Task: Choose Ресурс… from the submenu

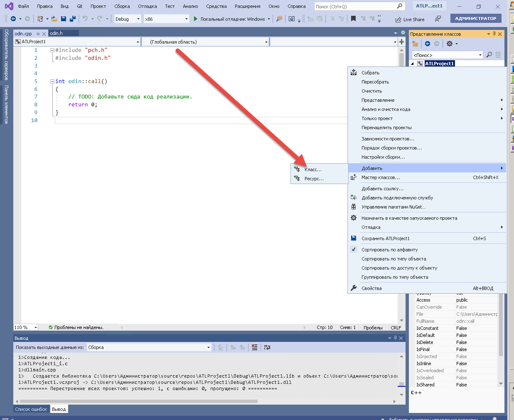Action: pos(314,179)
